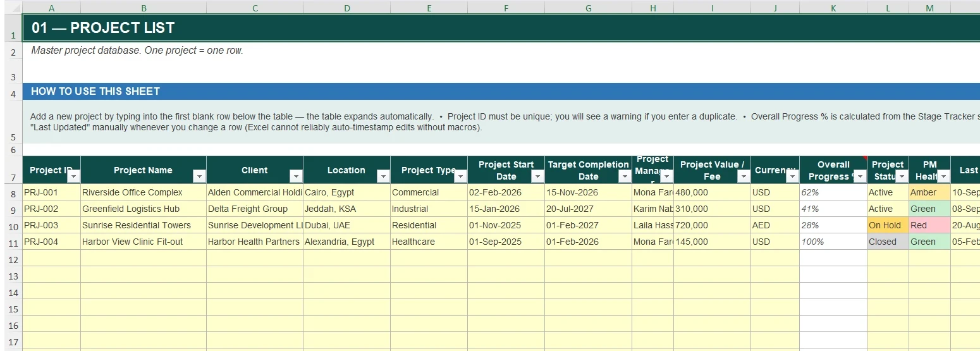The image size is (980, 351).
Task: Click the 01 — PROJECT LIST title cell
Action: pos(501,28)
